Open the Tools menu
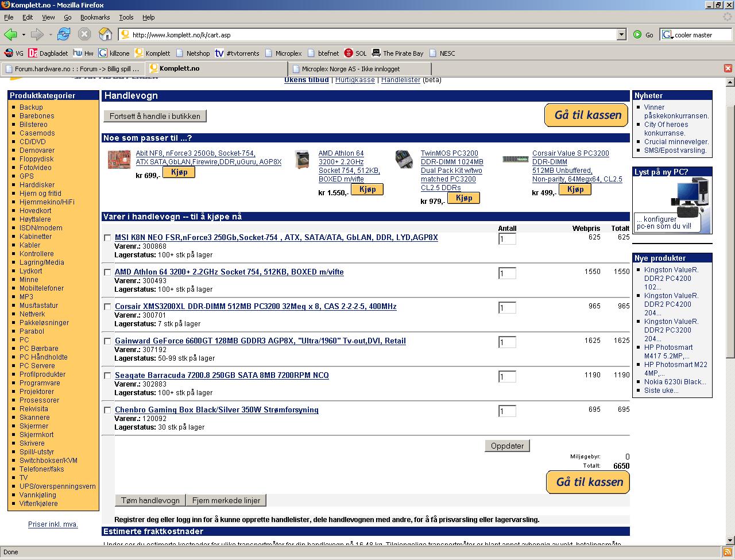This screenshot has width=735, height=560. pos(126,18)
